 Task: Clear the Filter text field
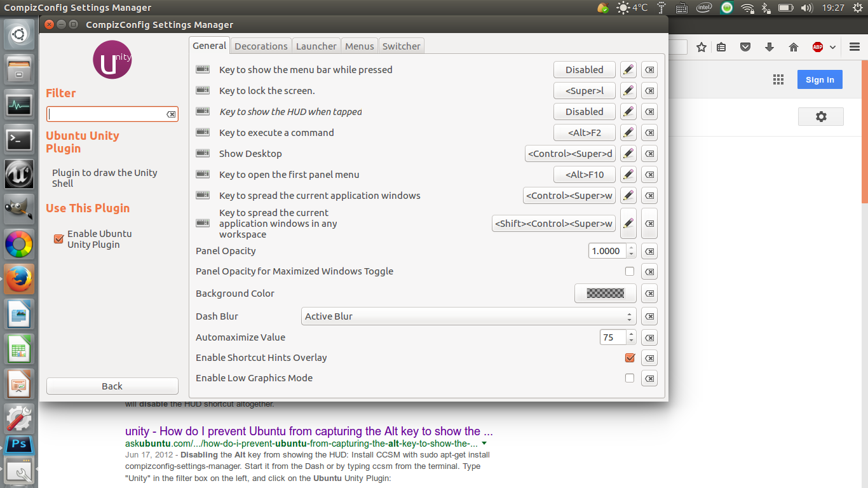tap(171, 114)
